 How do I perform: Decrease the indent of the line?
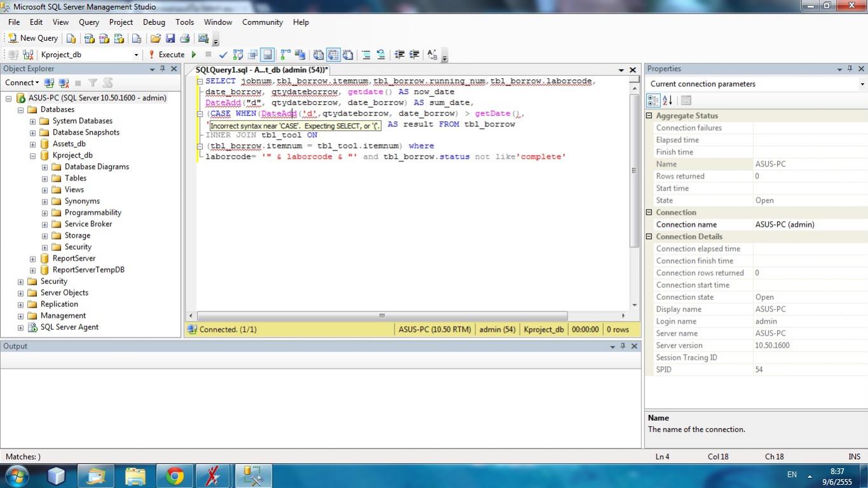(x=400, y=55)
